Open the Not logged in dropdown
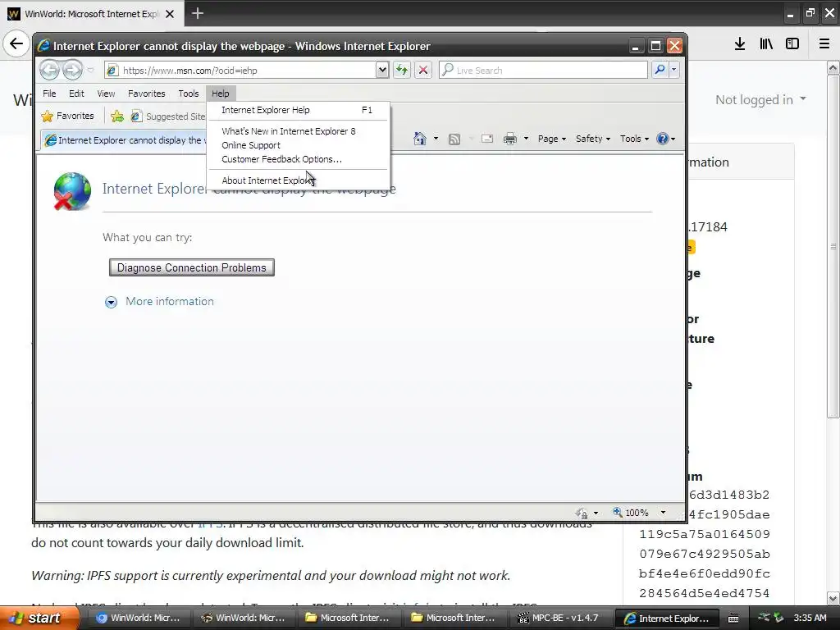Screen dimensions: 840x630 [x=760, y=99]
